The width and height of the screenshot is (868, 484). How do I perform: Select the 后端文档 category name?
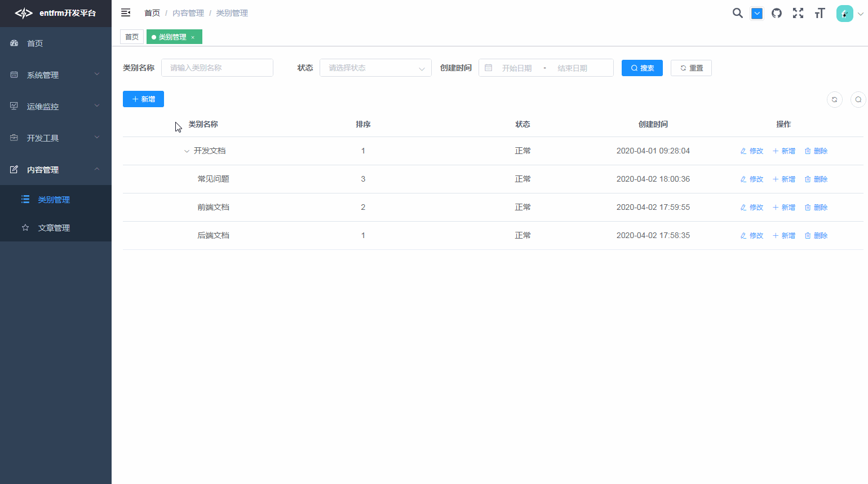(x=213, y=235)
